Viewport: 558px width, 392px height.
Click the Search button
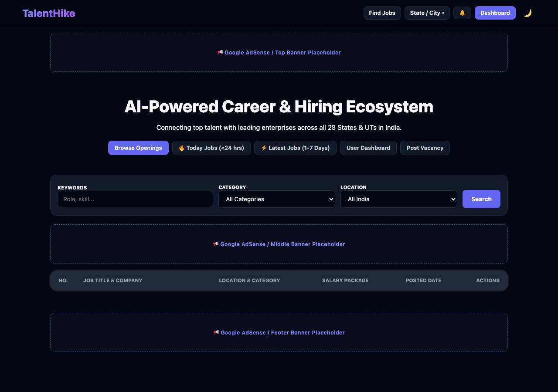tap(481, 199)
